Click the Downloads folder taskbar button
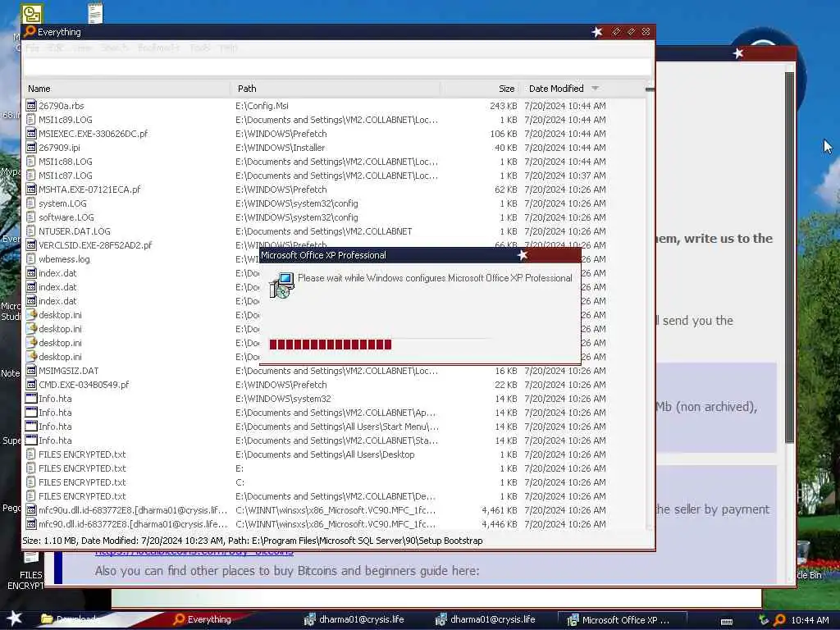840x630 pixels. pos(70,619)
